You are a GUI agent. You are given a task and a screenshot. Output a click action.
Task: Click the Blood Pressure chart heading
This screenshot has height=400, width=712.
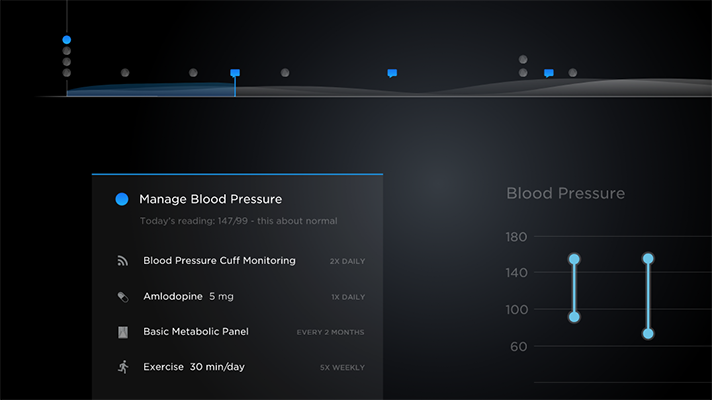point(565,193)
